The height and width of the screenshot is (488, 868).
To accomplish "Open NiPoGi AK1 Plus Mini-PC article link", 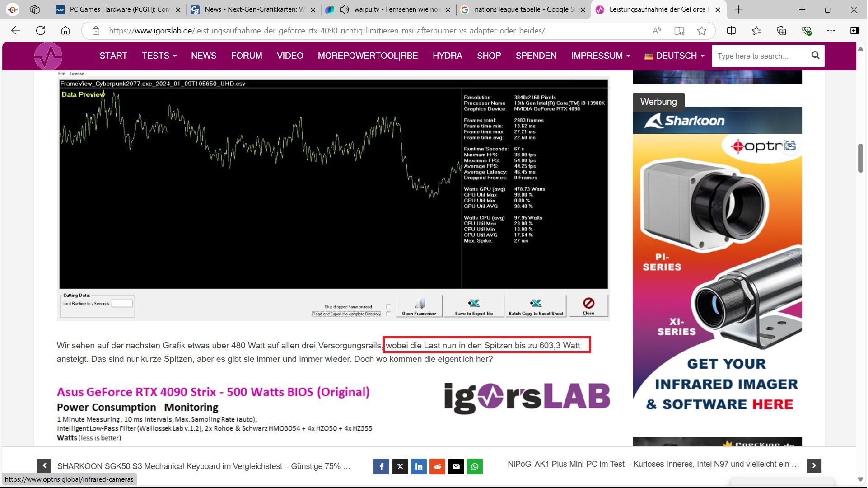I will coord(653,465).
